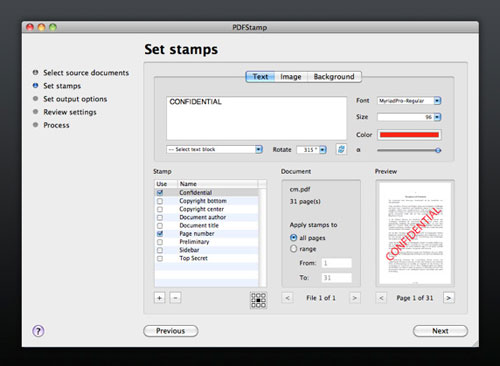Open the Rotate angle dropdown 315°
This screenshot has height=366, width=500.
tap(311, 150)
